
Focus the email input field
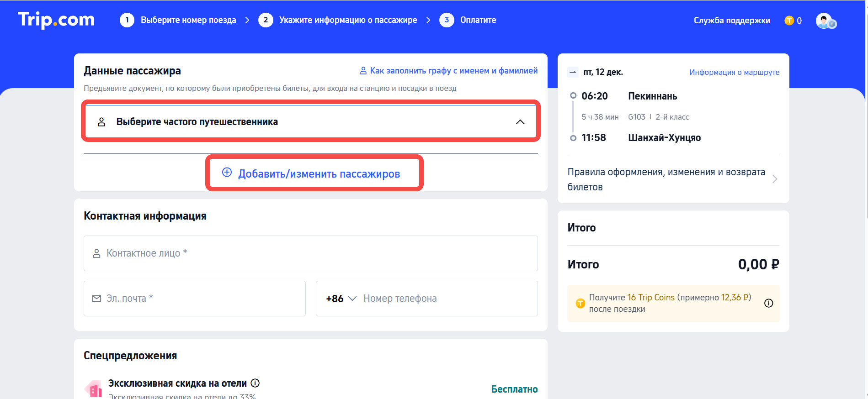pyautogui.click(x=195, y=299)
